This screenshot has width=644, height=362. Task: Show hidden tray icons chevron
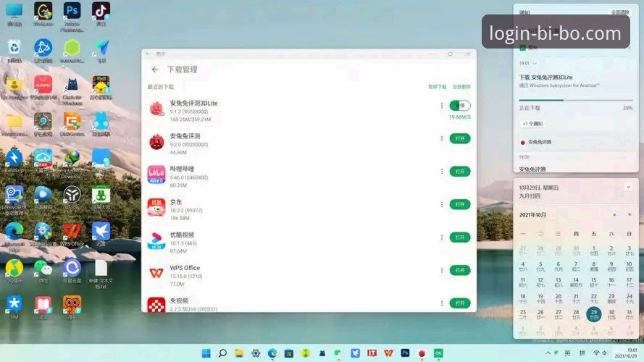click(548, 353)
